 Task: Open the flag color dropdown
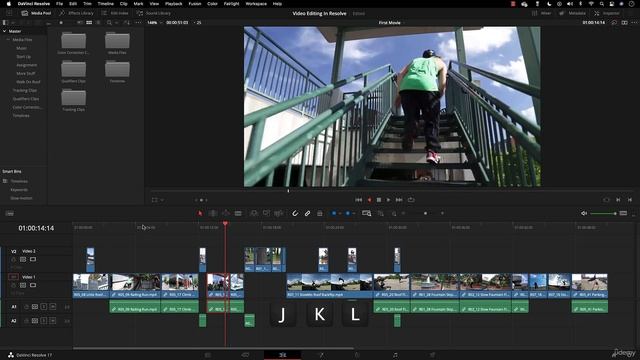point(340,213)
